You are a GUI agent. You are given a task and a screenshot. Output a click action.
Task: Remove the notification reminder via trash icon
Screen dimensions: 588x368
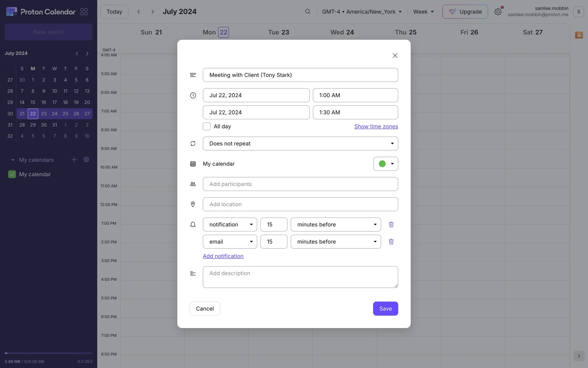click(x=391, y=224)
